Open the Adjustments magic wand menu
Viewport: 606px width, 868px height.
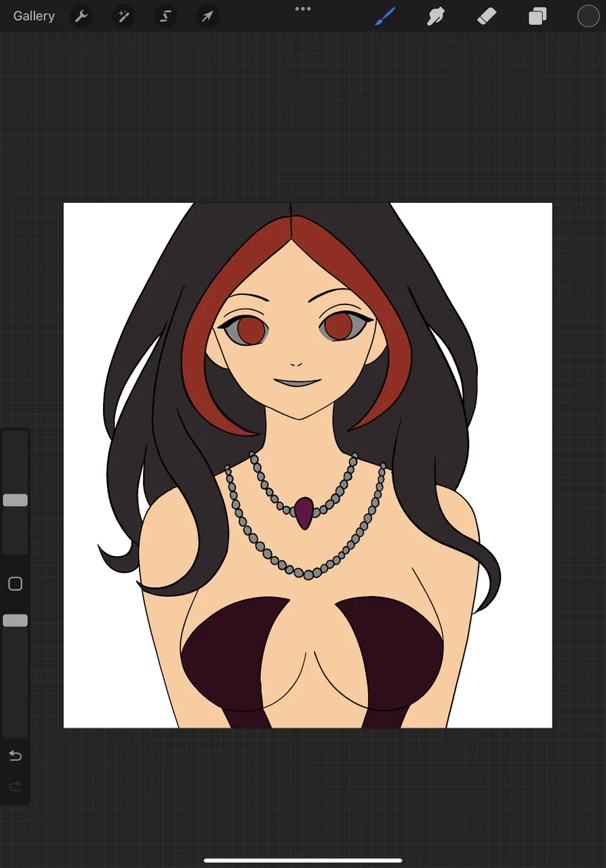123,16
